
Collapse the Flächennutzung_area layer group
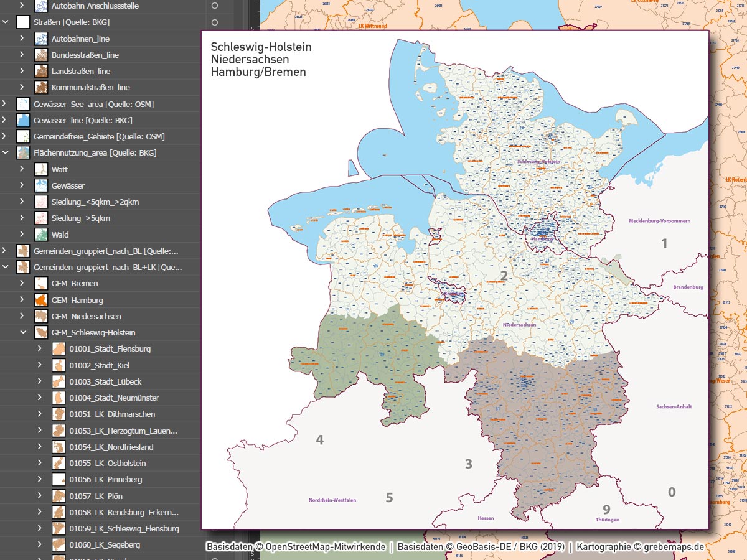pyautogui.click(x=6, y=152)
